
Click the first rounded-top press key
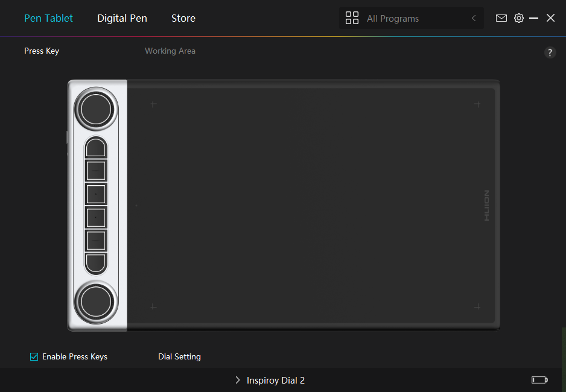click(96, 148)
